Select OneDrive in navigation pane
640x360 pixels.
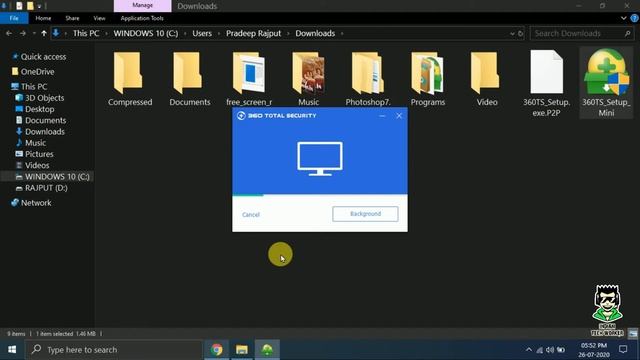pyautogui.click(x=33, y=72)
